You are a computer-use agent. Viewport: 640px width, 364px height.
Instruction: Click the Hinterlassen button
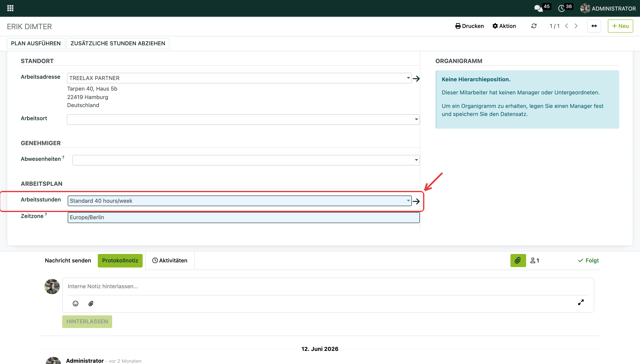(x=87, y=321)
